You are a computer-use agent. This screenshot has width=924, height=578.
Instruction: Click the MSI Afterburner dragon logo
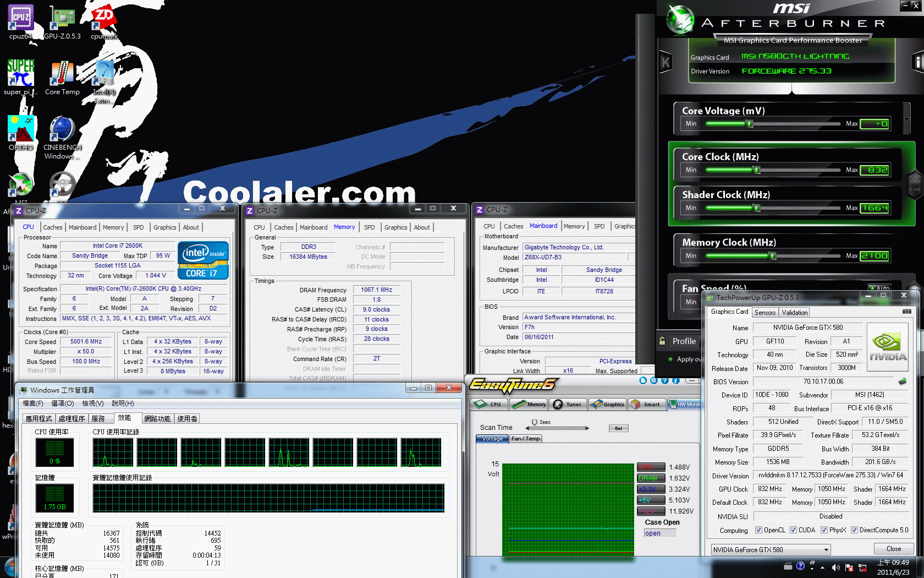[x=680, y=20]
